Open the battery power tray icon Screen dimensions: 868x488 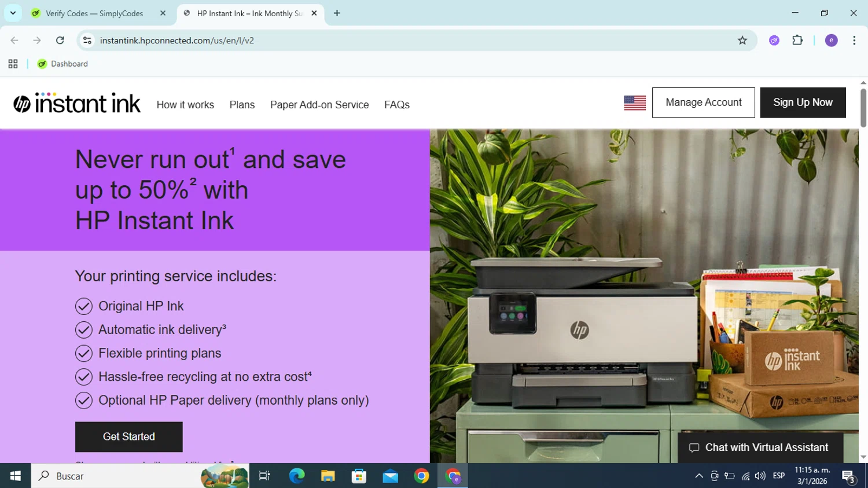point(730,476)
